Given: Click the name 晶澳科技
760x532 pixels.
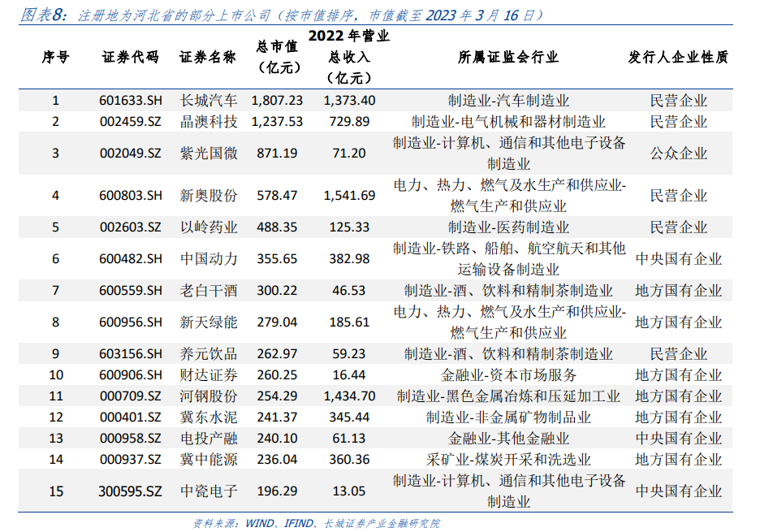Looking at the screenshot, I should [x=209, y=121].
